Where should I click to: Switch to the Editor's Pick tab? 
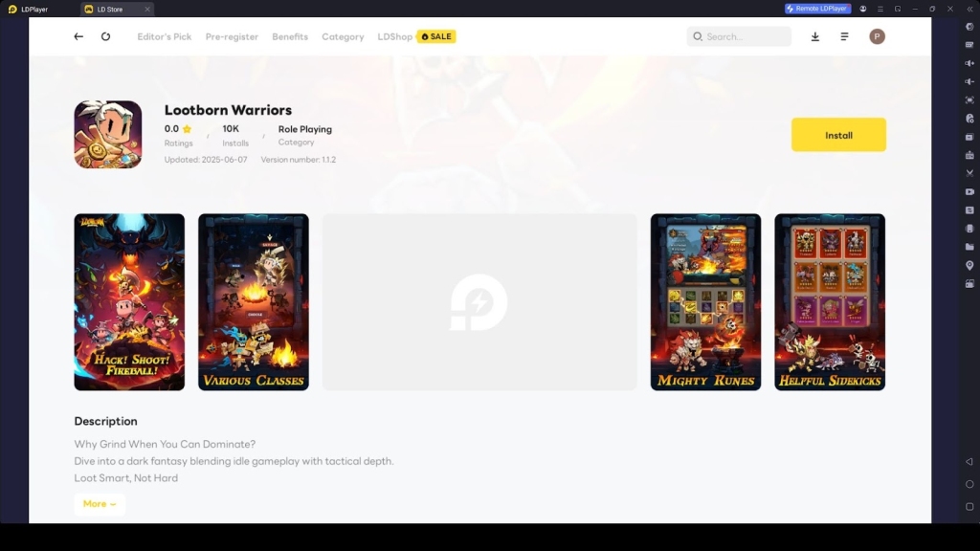click(x=164, y=36)
